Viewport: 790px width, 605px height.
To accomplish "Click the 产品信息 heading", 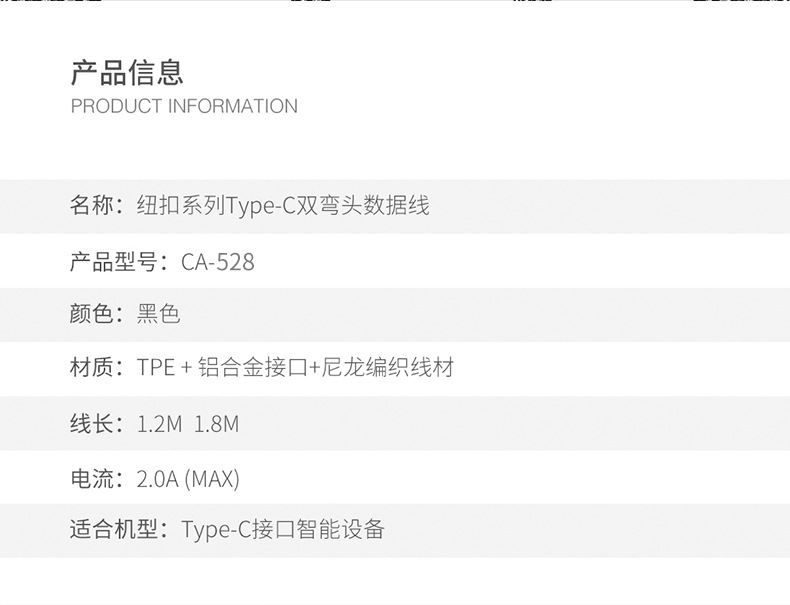I will pyautogui.click(x=127, y=72).
